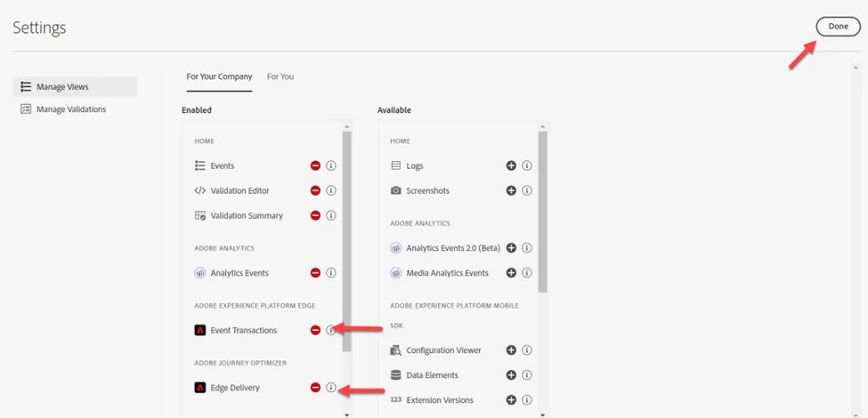Remove Event Transactions from Enabled views
Viewport: 868px width, 418px height.
point(315,330)
